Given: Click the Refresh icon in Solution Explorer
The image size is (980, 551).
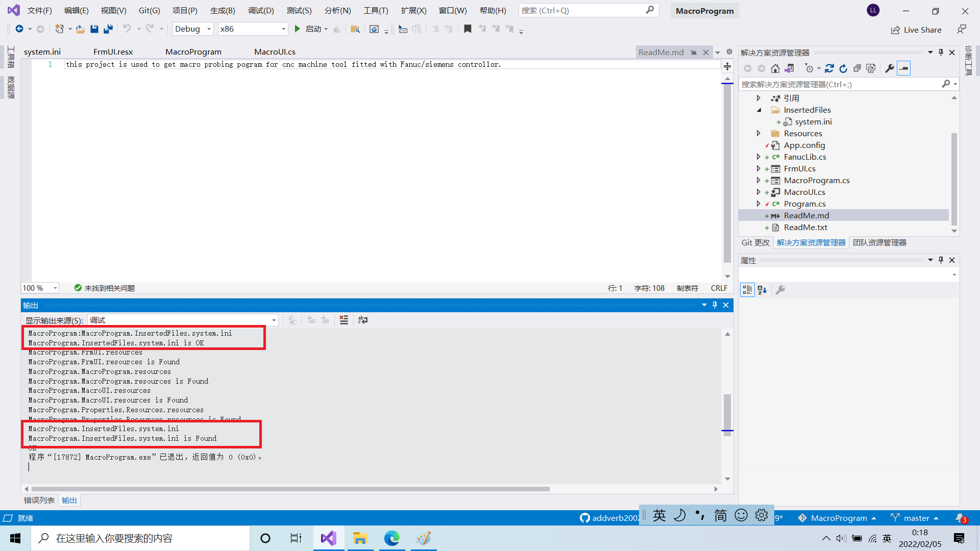Looking at the screenshot, I should coord(830,68).
